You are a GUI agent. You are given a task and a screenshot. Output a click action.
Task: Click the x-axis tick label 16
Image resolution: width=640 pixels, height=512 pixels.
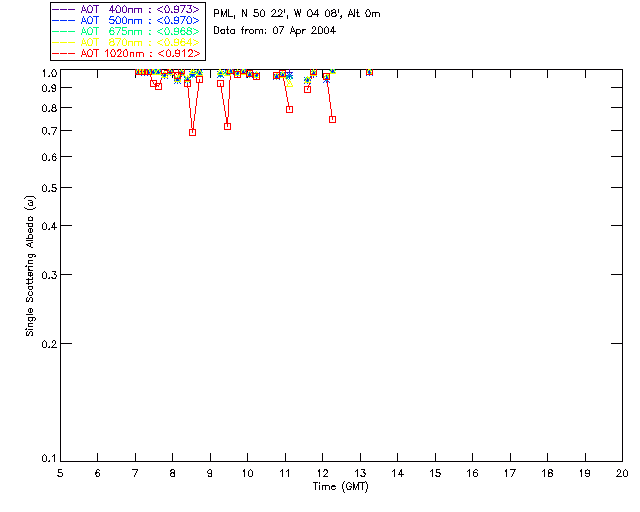pos(473,474)
